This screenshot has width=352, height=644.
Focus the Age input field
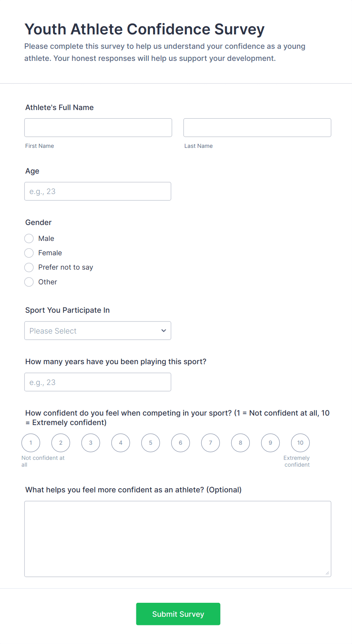[98, 191]
